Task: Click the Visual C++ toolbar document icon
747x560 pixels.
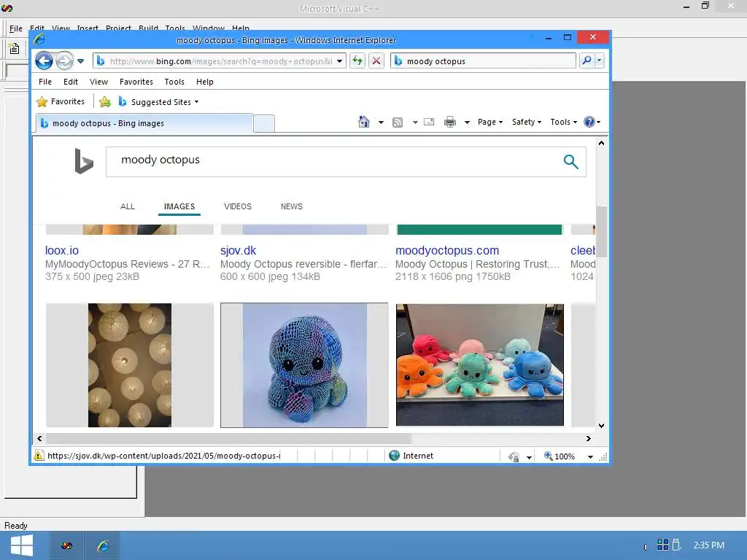Action: tap(15, 48)
